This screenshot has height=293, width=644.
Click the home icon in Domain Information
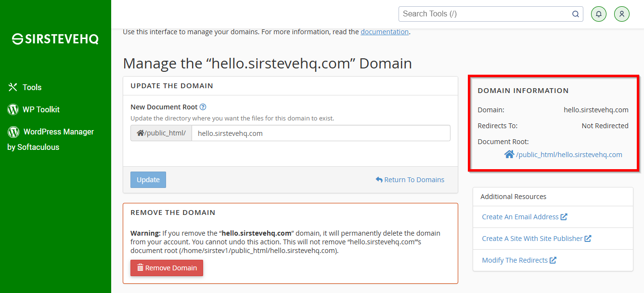click(509, 155)
